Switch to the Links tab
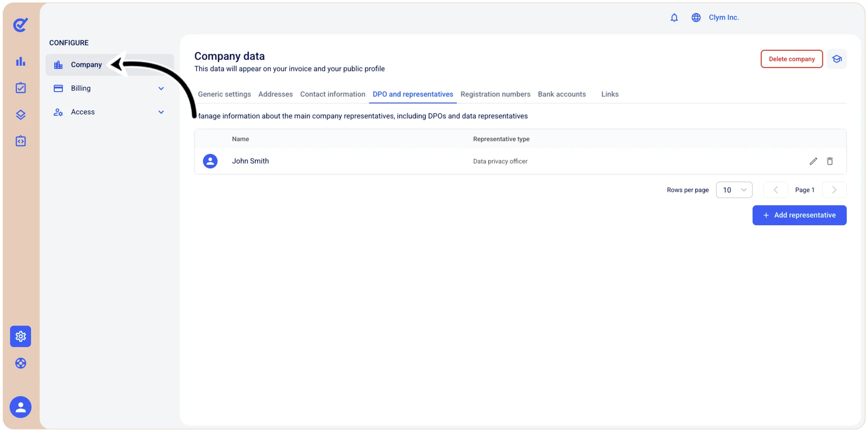 [x=609, y=94]
